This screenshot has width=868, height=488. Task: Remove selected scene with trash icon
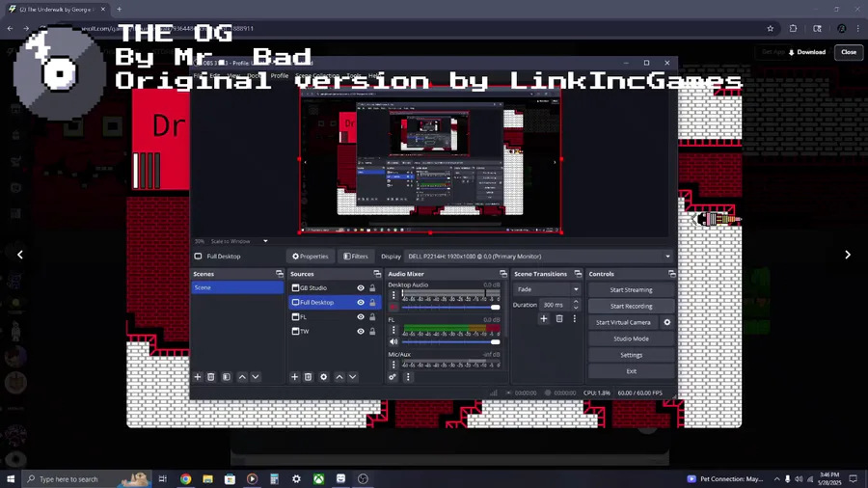pyautogui.click(x=211, y=377)
